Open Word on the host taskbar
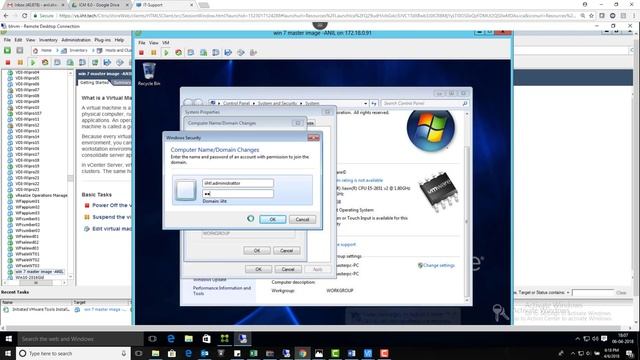Viewport: 640px width, 360px height. (351, 353)
